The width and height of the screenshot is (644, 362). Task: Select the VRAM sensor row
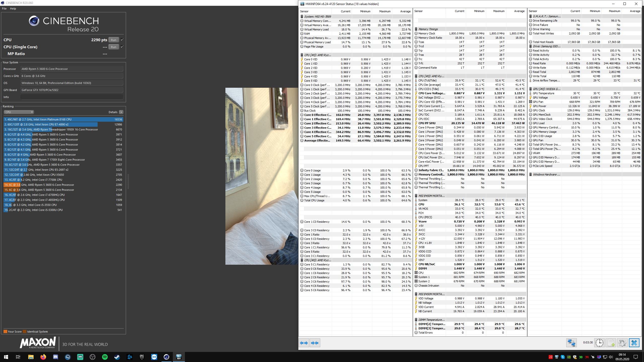pyautogui.click(x=585, y=153)
